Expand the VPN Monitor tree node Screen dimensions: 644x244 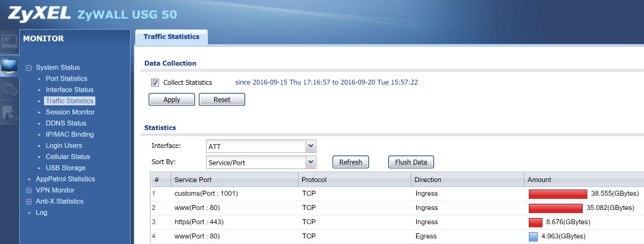(28, 191)
